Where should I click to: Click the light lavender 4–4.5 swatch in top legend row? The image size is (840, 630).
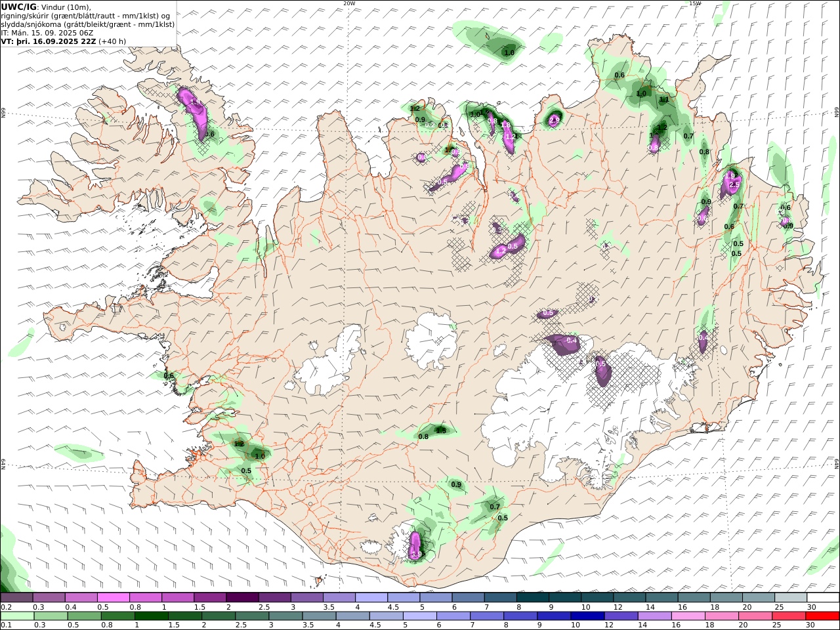(371, 598)
